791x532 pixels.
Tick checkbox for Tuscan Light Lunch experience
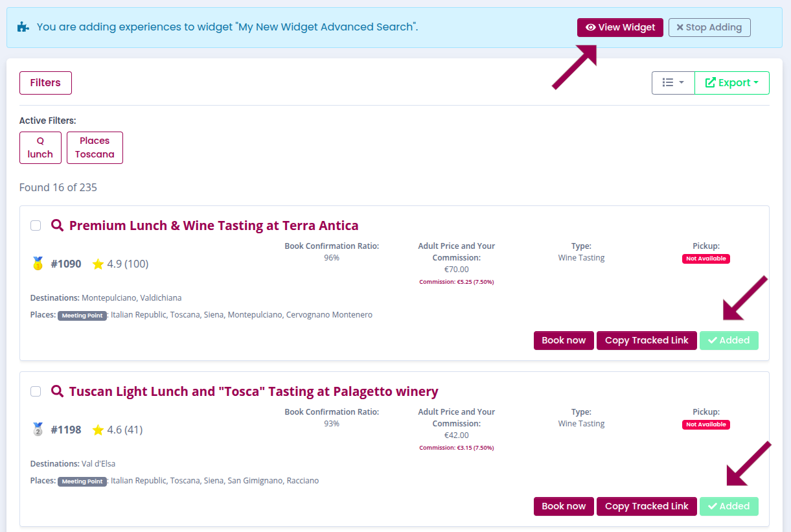click(x=36, y=391)
